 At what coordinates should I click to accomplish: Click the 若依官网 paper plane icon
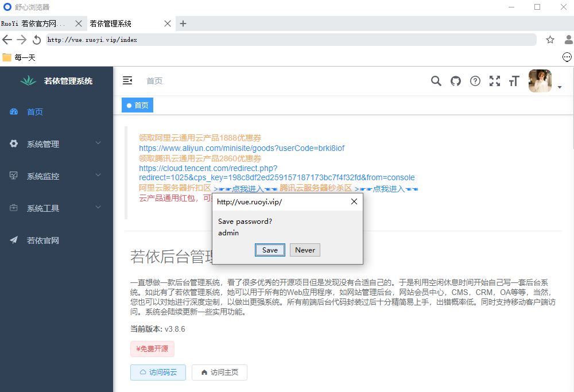pos(14,240)
